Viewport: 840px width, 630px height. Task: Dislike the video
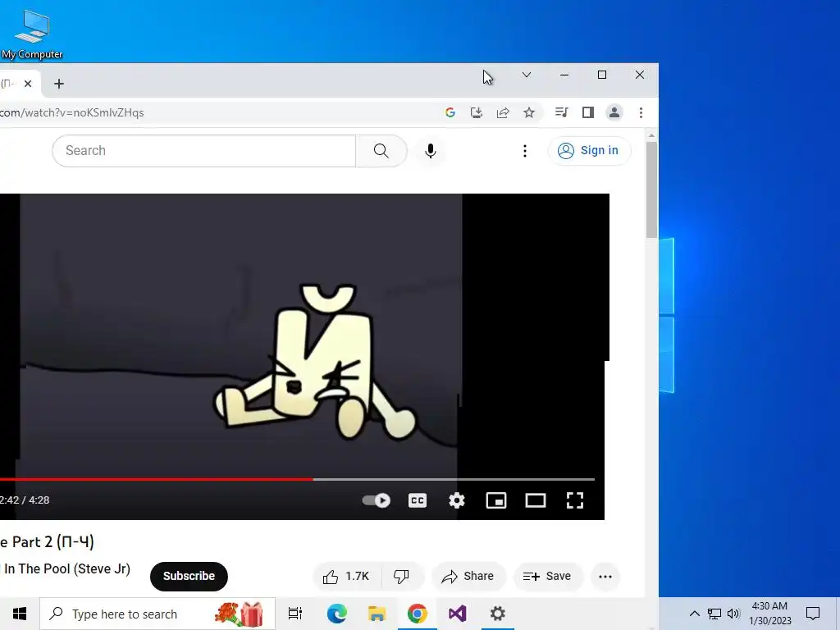click(401, 577)
